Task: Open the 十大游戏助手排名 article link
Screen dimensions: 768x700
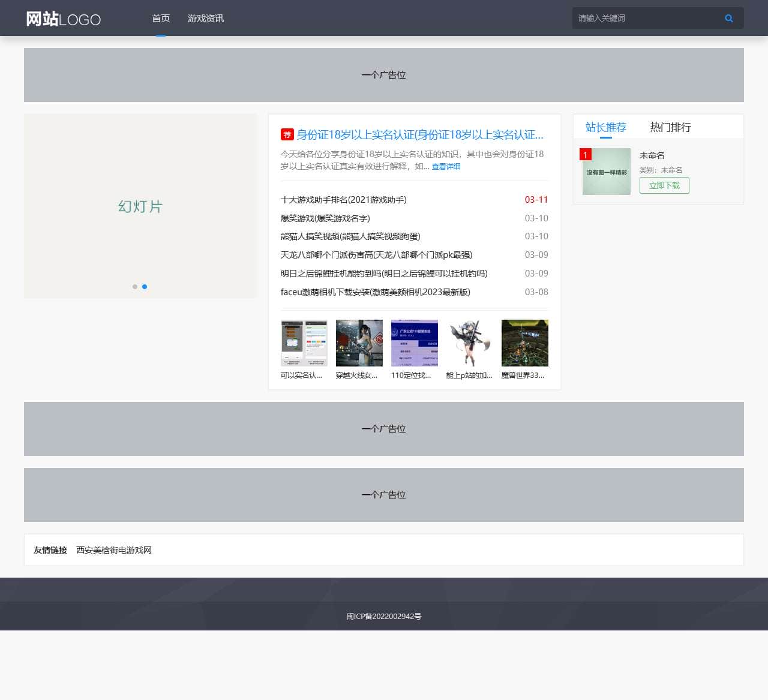Action: pos(344,200)
